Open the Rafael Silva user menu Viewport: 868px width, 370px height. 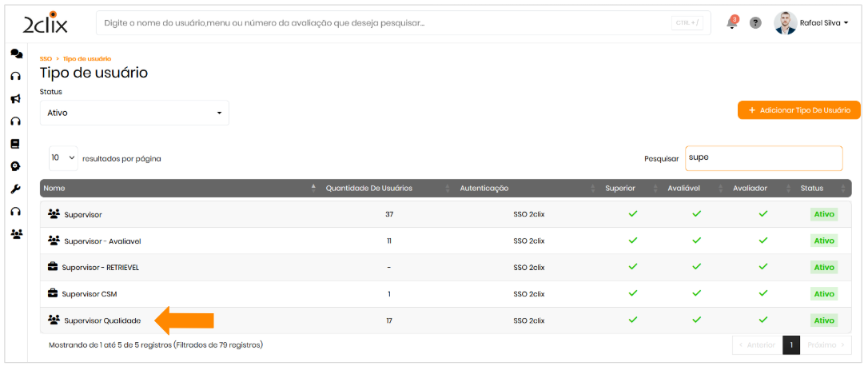(811, 23)
